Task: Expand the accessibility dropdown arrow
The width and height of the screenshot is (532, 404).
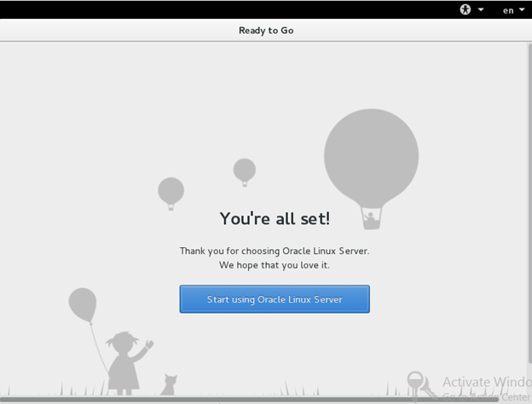Action: [481, 9]
